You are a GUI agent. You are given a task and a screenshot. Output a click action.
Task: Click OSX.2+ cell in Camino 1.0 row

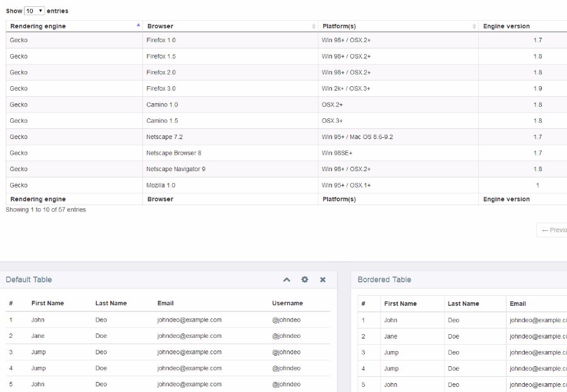[398, 105]
